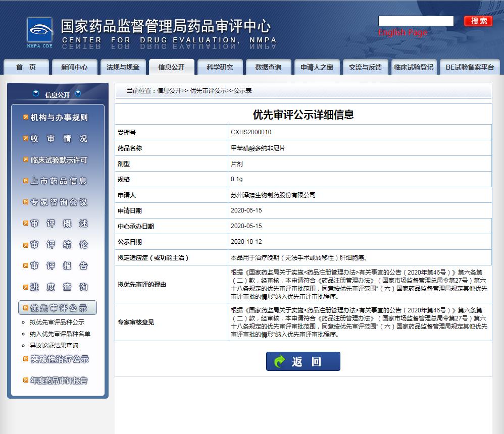Open sub-link 纳入优先审评品种名单
This screenshot has height=434, width=504.
tap(60, 334)
